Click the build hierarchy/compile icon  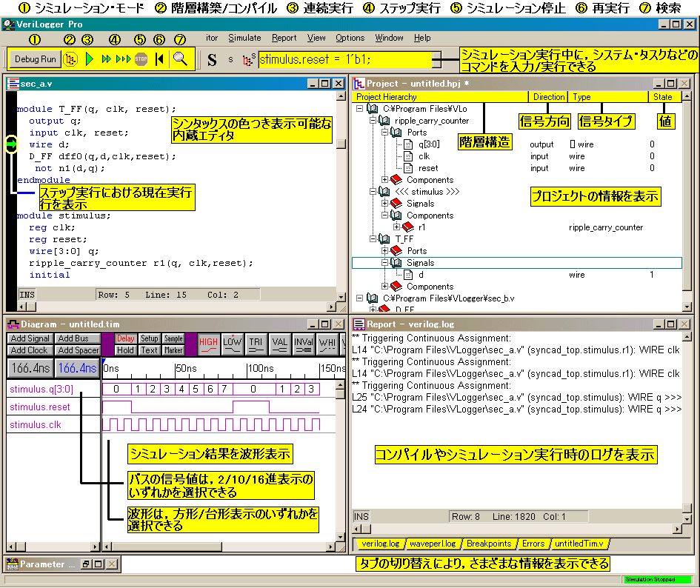[70, 59]
